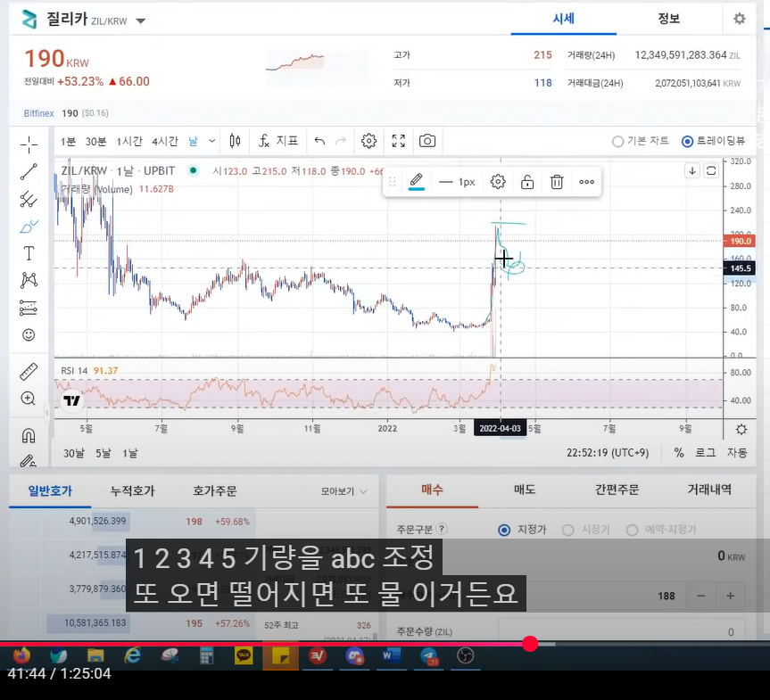Switch to 누적호가 tab

pos(132,490)
